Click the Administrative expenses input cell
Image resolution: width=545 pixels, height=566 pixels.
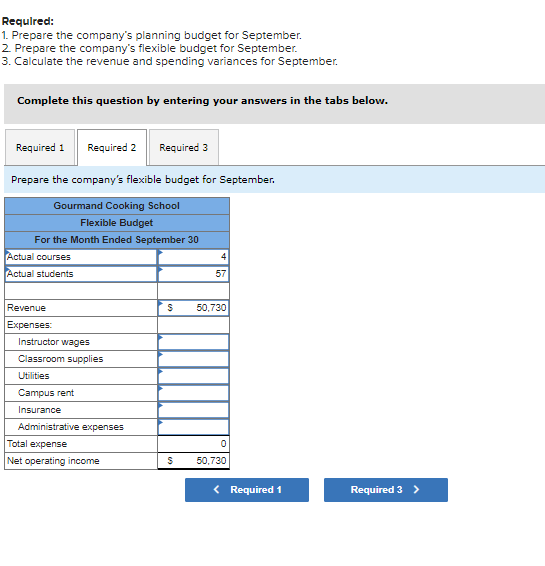(x=193, y=427)
